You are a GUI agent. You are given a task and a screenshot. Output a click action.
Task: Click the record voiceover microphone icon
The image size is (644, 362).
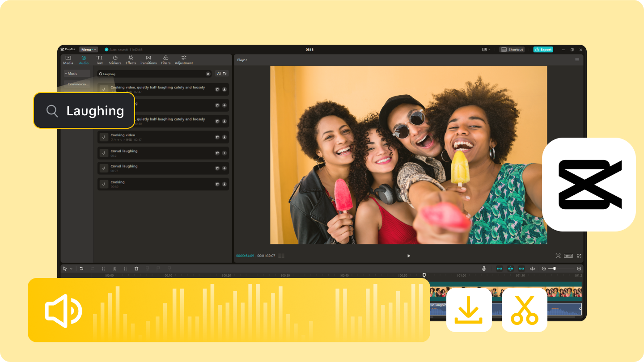pos(483,269)
